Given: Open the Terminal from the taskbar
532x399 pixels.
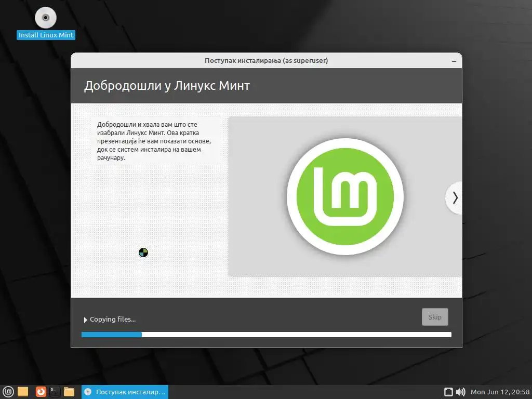Looking at the screenshot, I should click(55, 392).
